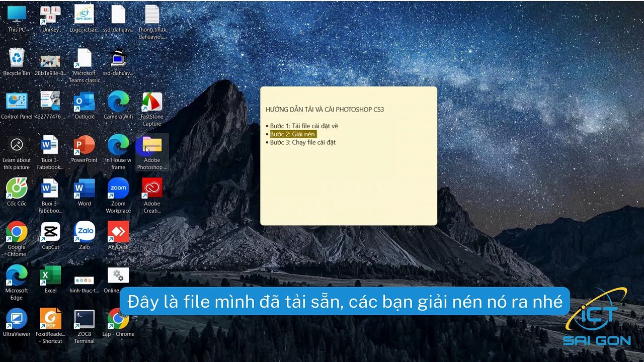Select the blank-page ssd-dahuav file icon
The height and width of the screenshot is (362, 644).
point(118,19)
